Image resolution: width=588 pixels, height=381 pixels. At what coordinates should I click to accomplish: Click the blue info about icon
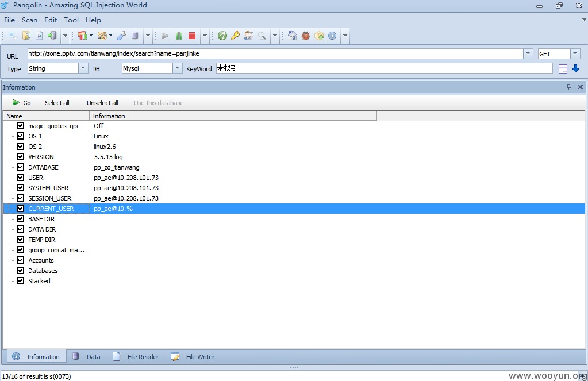(332, 36)
